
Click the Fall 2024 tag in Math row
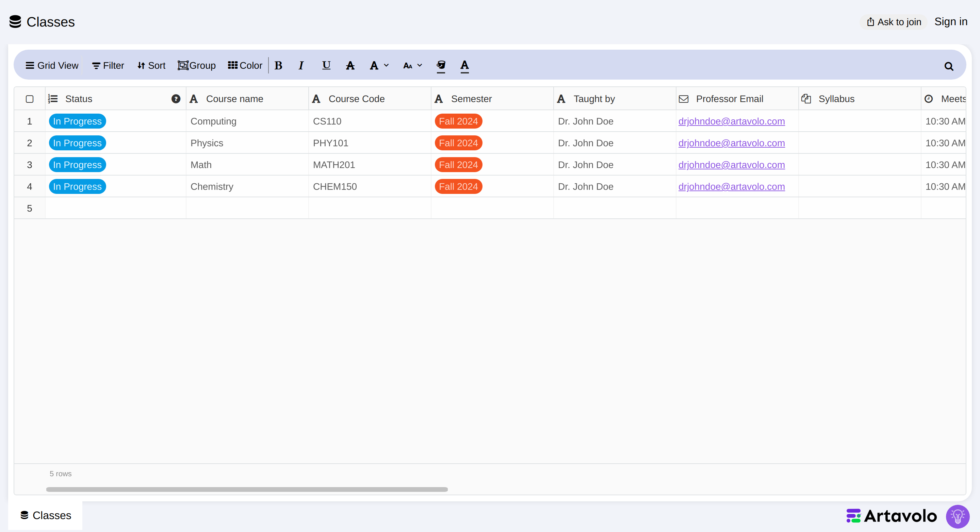[458, 165]
